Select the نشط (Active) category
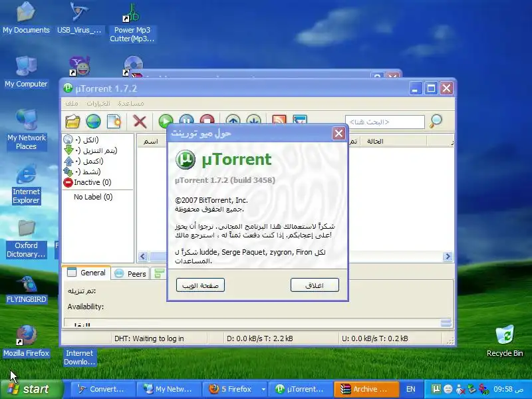The height and width of the screenshot is (399, 532). click(82, 172)
